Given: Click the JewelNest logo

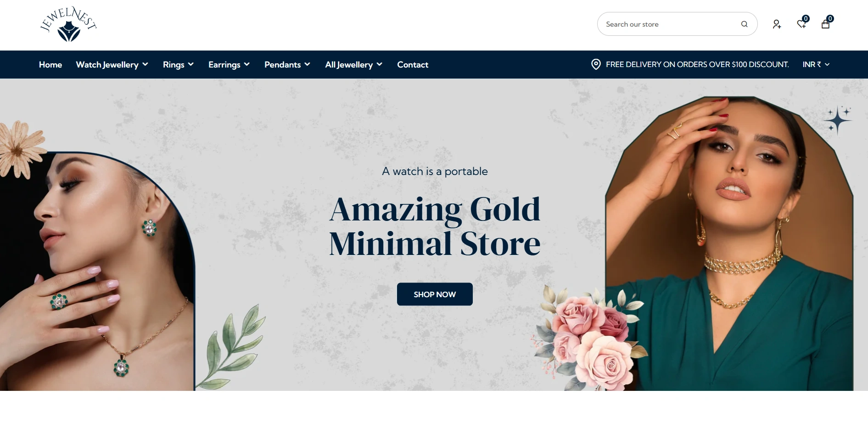Looking at the screenshot, I should pyautogui.click(x=68, y=24).
